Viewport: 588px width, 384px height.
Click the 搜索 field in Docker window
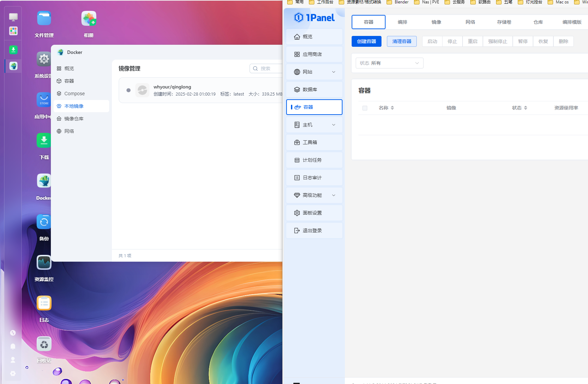click(x=266, y=68)
